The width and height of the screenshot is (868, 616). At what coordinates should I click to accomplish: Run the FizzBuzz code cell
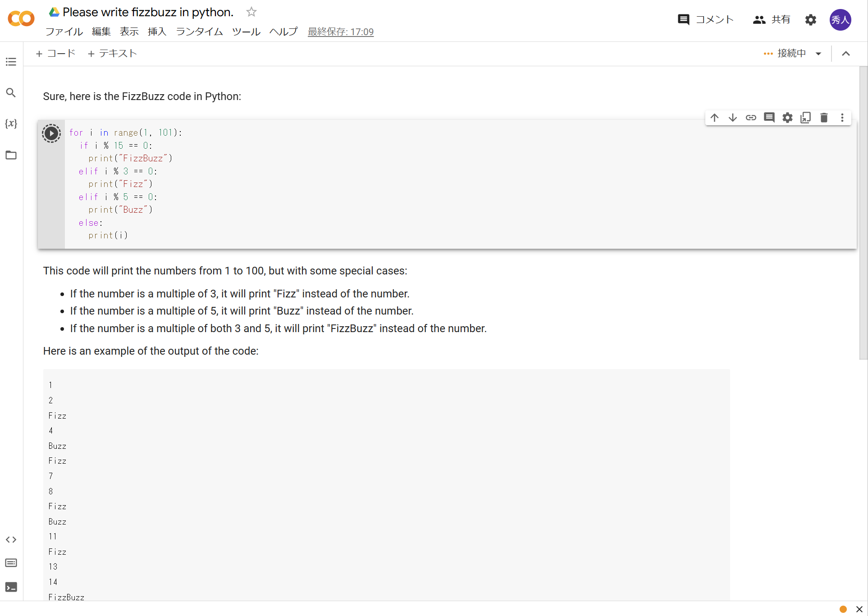click(51, 133)
